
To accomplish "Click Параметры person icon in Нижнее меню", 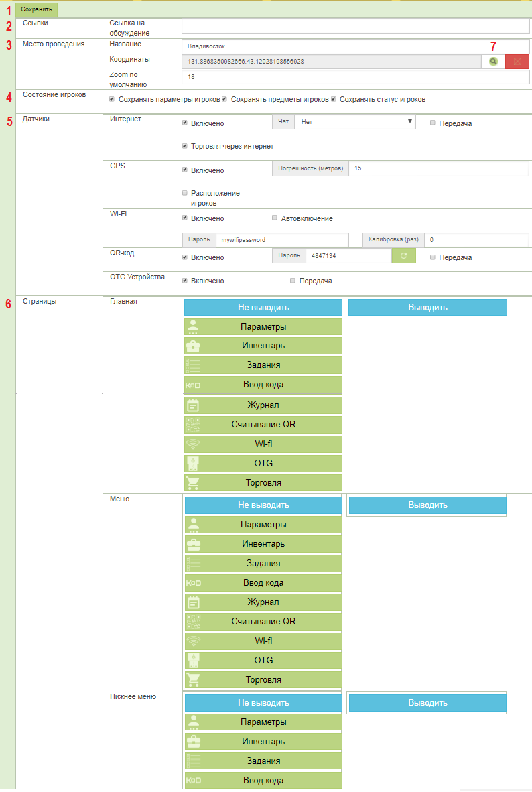I will 194,722.
